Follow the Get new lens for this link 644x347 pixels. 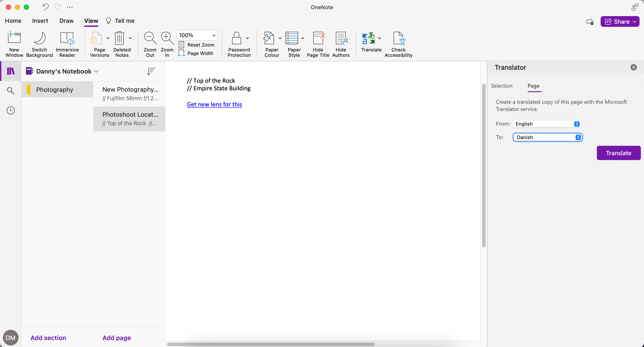point(214,104)
